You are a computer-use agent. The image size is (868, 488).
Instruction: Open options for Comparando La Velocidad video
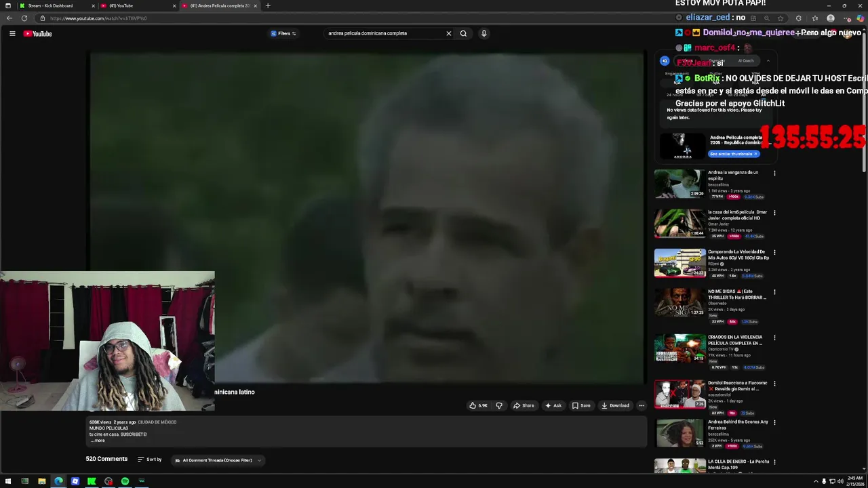(774, 252)
